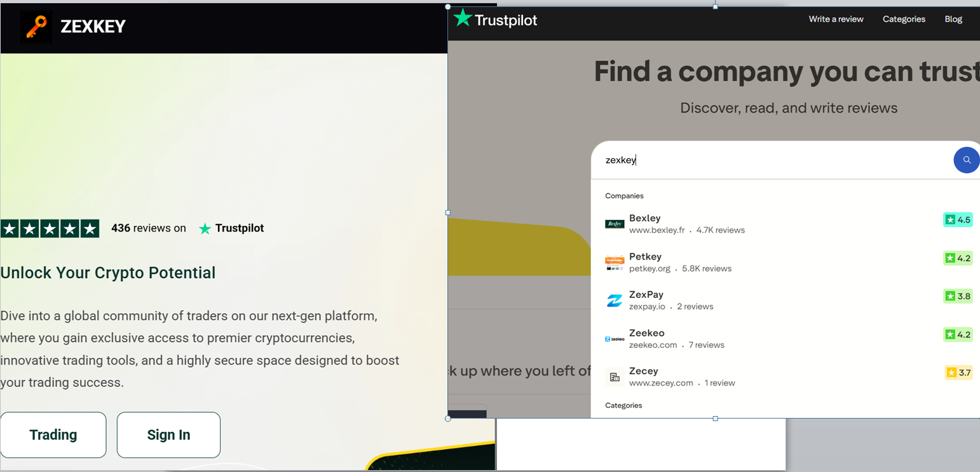Screen dimensions: 980x472
Task: Click the 436 reviews on text
Action: (149, 228)
